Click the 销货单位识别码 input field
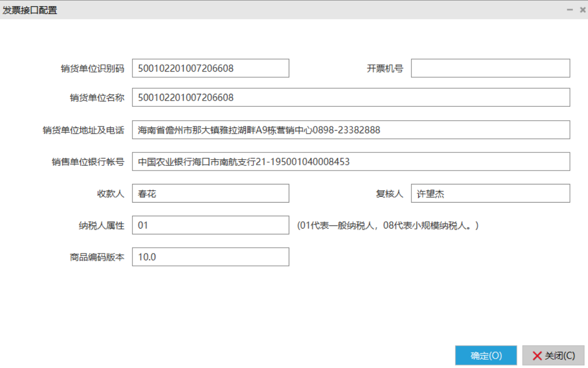This screenshot has height=368, width=588. point(210,68)
